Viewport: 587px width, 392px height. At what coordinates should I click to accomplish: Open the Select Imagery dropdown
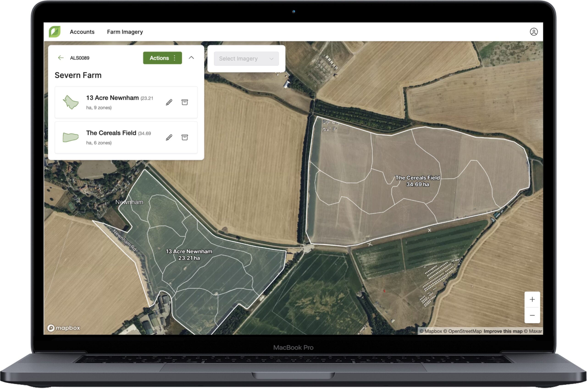pos(246,58)
